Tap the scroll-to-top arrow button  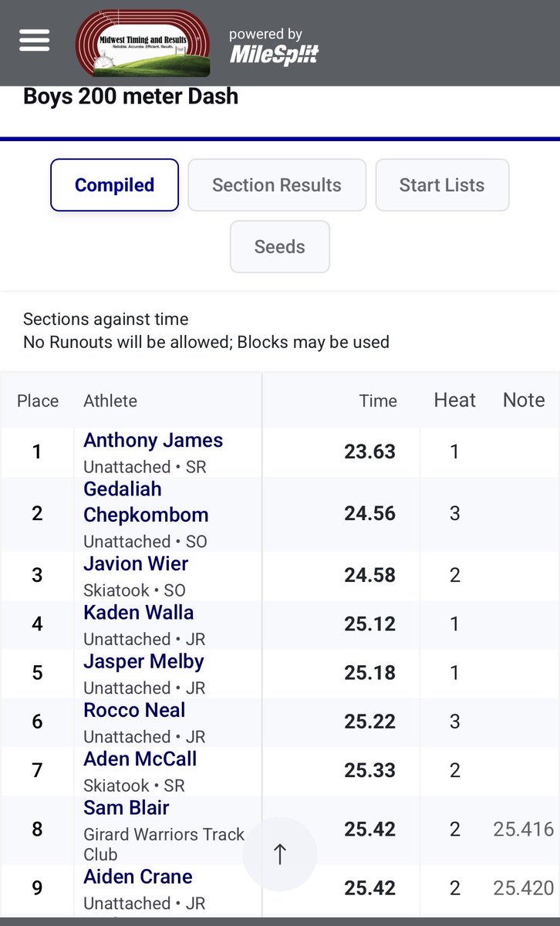click(279, 854)
